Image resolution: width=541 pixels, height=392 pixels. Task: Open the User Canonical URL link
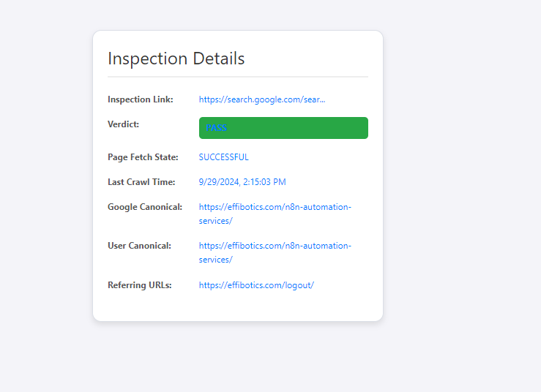point(275,246)
